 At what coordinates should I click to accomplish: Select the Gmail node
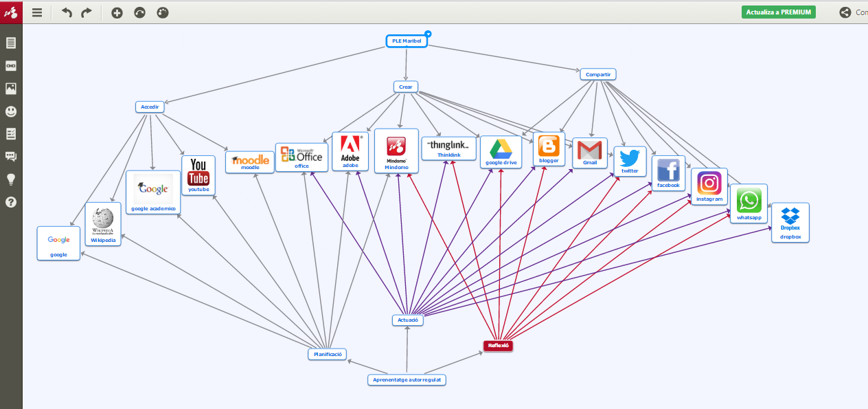pos(590,153)
